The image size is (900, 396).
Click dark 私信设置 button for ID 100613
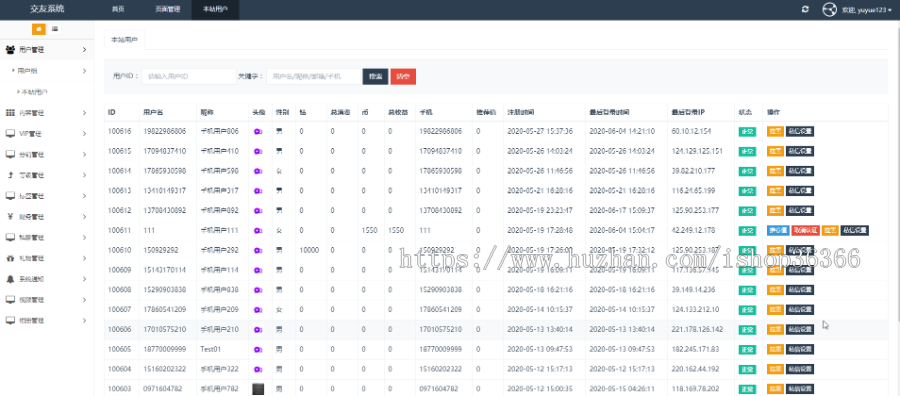(x=800, y=191)
